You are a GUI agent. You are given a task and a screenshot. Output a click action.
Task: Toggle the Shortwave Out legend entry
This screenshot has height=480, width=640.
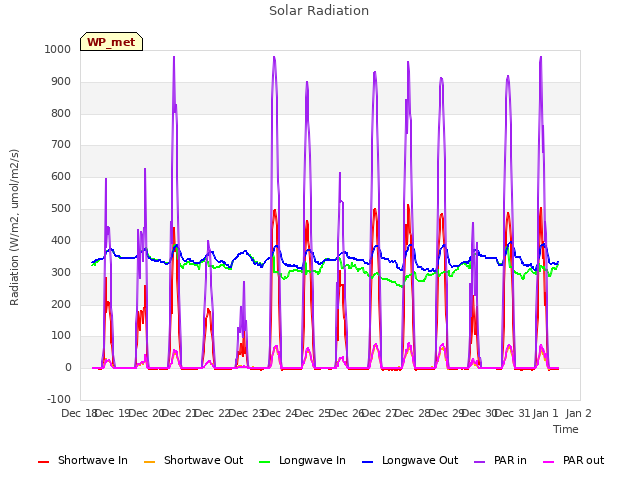[x=193, y=460]
